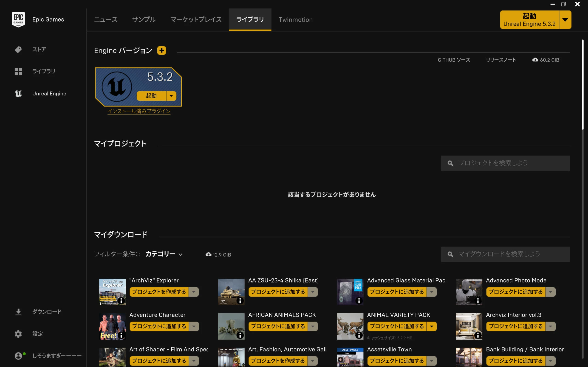This screenshot has width=588, height=367.
Task: Switch to the マーケットプレイス tab
Action: [196, 19]
